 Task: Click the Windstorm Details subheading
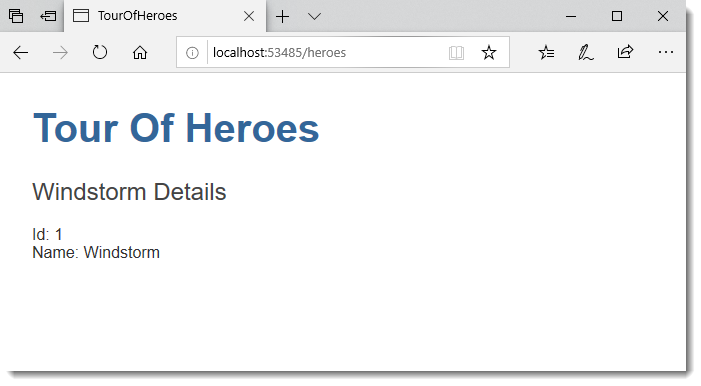click(x=129, y=192)
